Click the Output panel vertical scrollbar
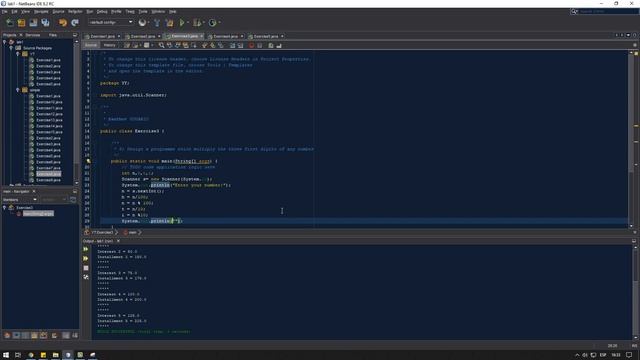The height and width of the screenshot is (360, 640). coord(635,292)
